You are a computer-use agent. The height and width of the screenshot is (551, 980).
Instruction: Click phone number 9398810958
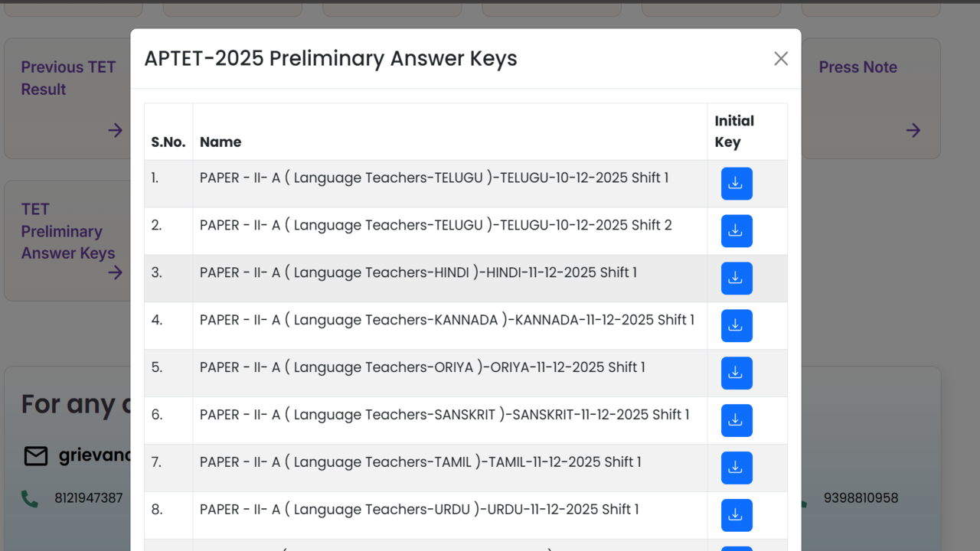point(861,498)
